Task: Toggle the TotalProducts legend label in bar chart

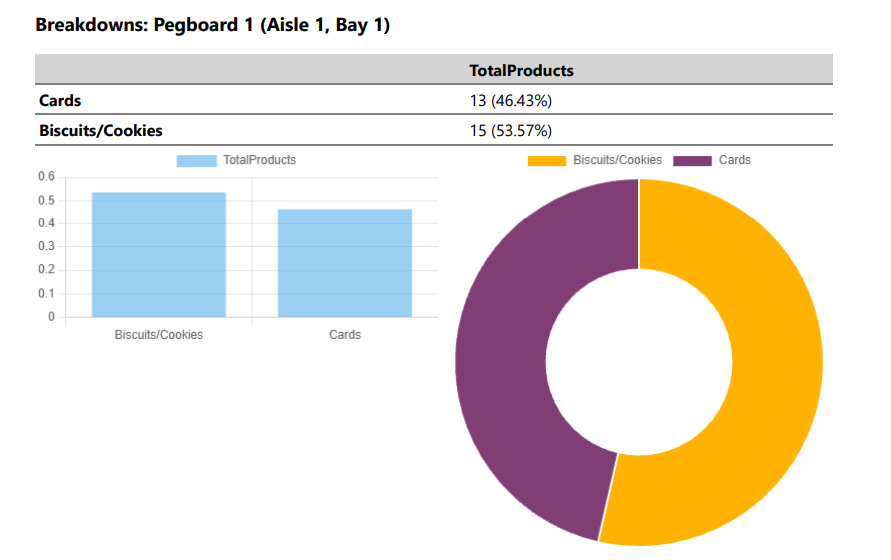Action: coord(259,161)
